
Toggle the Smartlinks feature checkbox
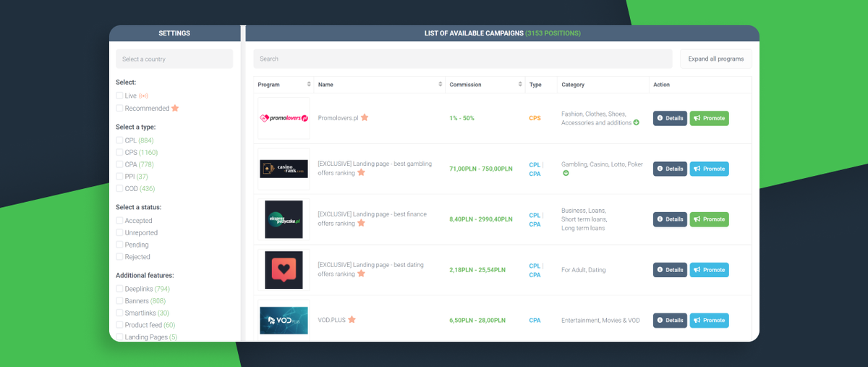pos(119,313)
